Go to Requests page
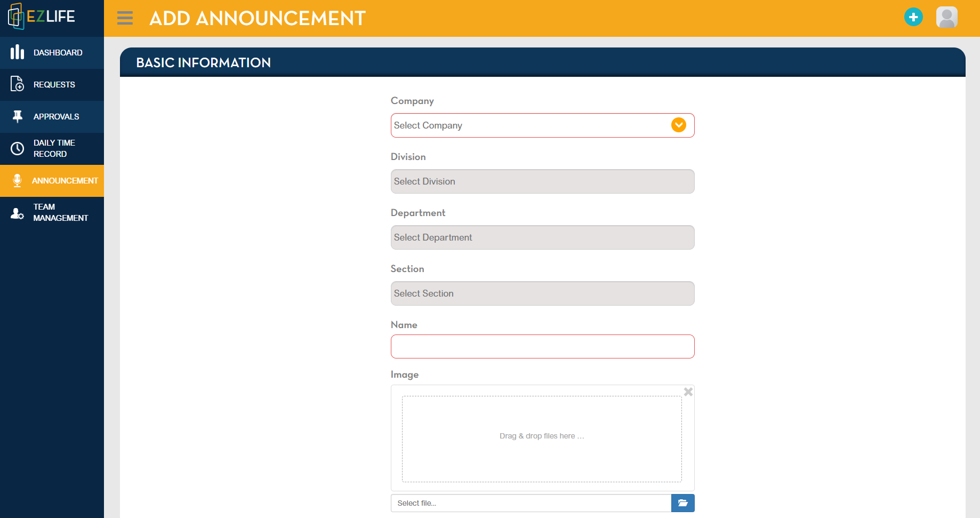The image size is (980, 518). tap(52, 85)
